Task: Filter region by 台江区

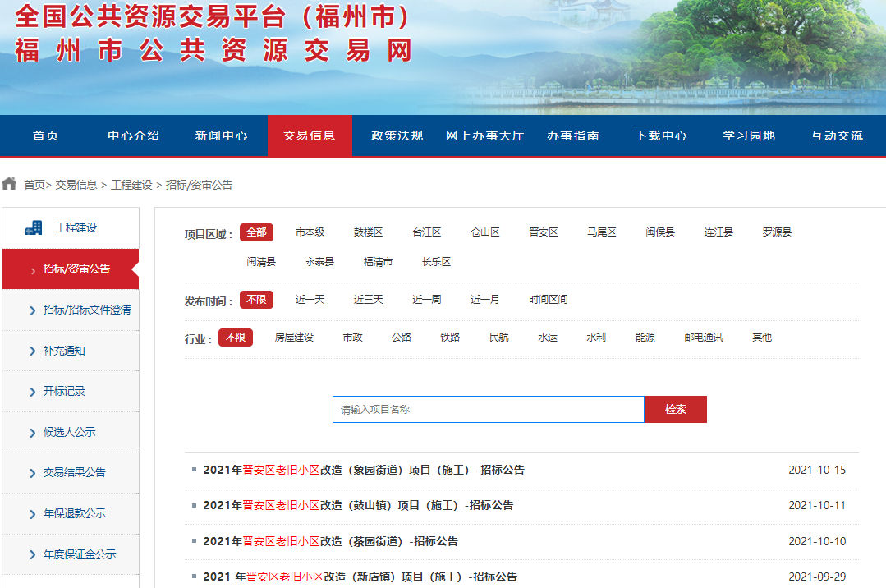Action: pyautogui.click(x=427, y=232)
